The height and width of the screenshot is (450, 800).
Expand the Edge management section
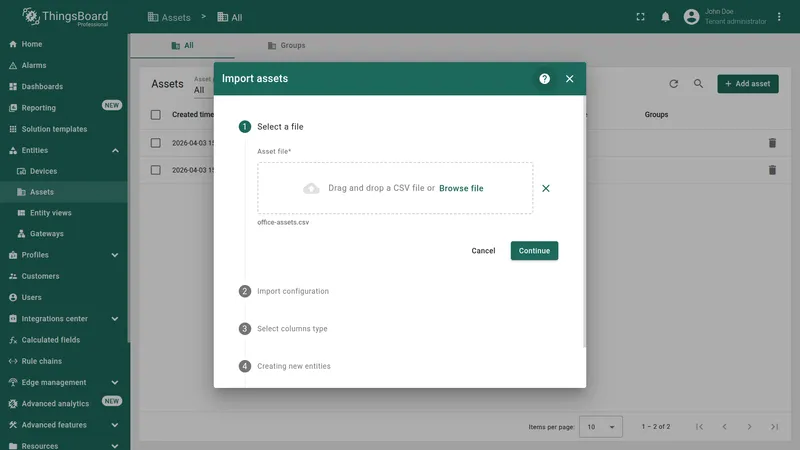[x=64, y=382]
